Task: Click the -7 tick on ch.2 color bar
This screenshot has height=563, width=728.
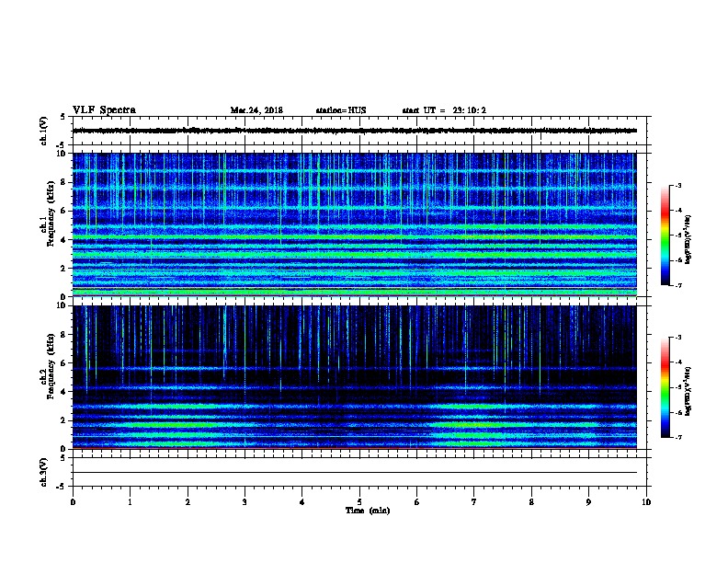Action: 677,437
